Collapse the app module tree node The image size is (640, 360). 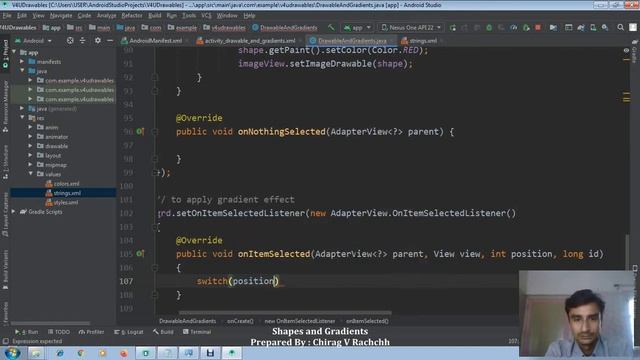[x=14, y=52]
